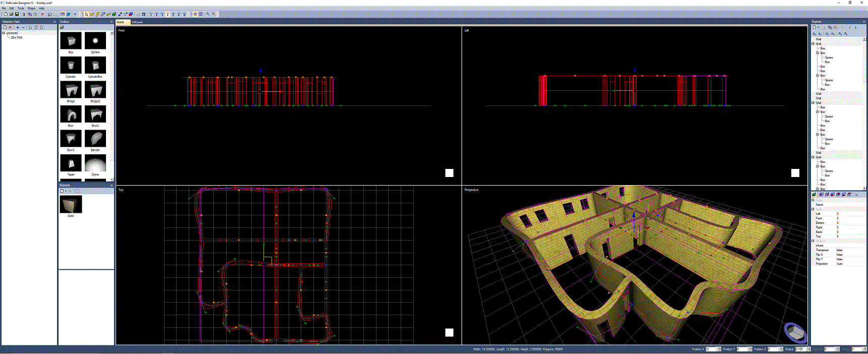Switch to the UVCoord tab

(137, 22)
